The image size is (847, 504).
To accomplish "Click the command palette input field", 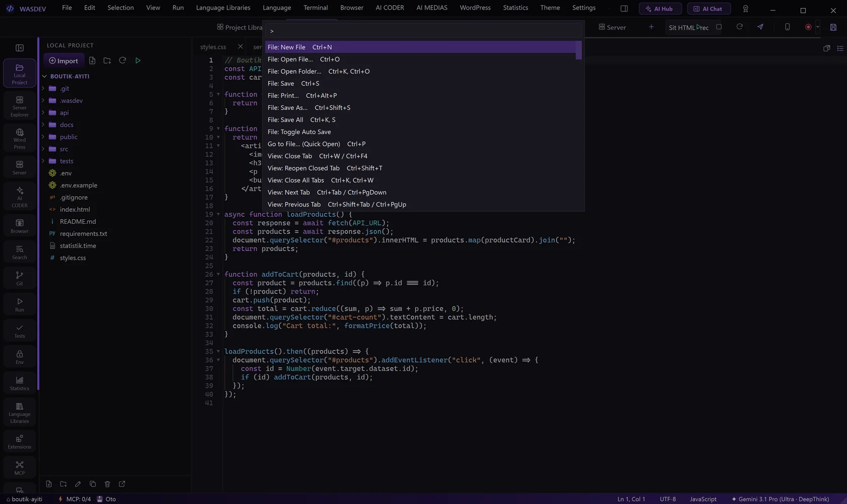I will (x=423, y=31).
